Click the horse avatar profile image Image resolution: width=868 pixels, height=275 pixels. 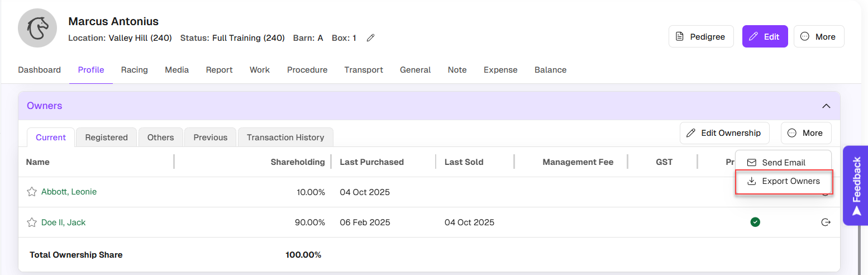(x=38, y=29)
